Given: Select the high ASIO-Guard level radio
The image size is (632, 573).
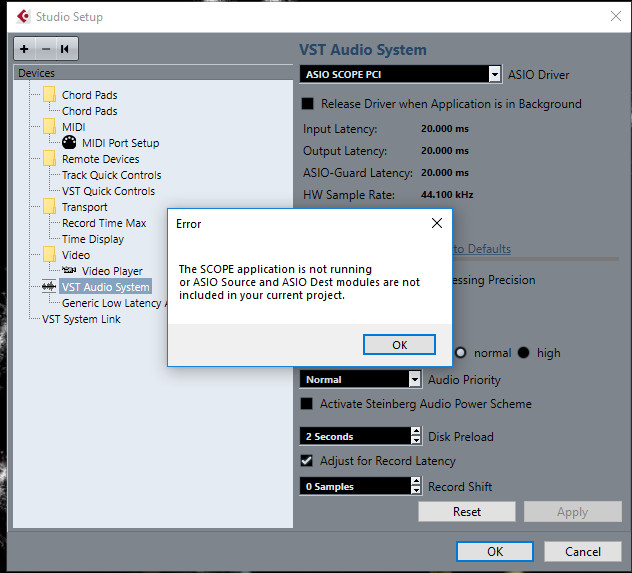Looking at the screenshot, I should click(524, 353).
